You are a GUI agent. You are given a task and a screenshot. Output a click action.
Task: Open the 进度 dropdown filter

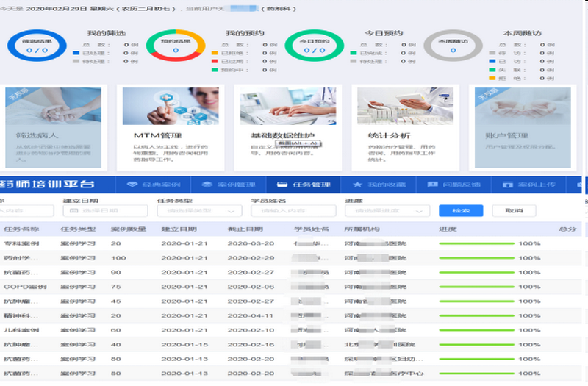(x=387, y=211)
